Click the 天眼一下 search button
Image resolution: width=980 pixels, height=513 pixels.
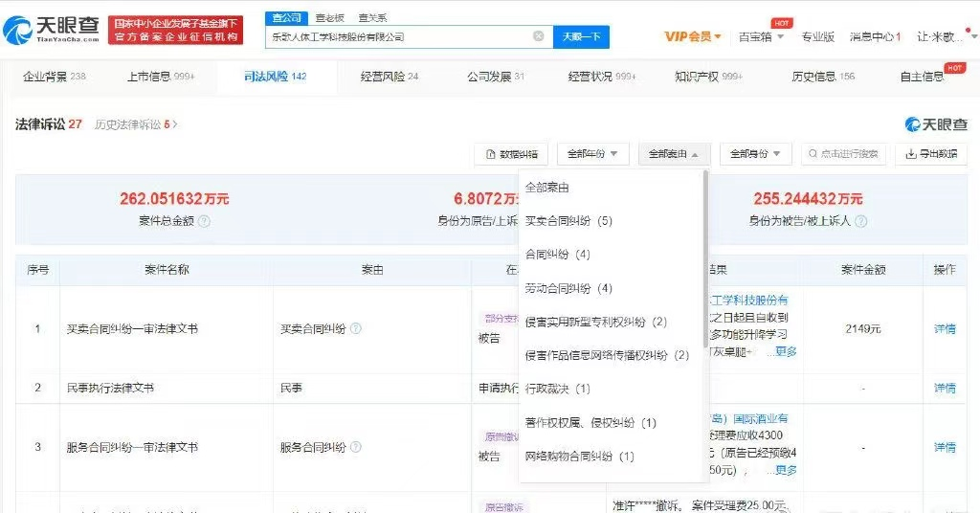(x=581, y=37)
